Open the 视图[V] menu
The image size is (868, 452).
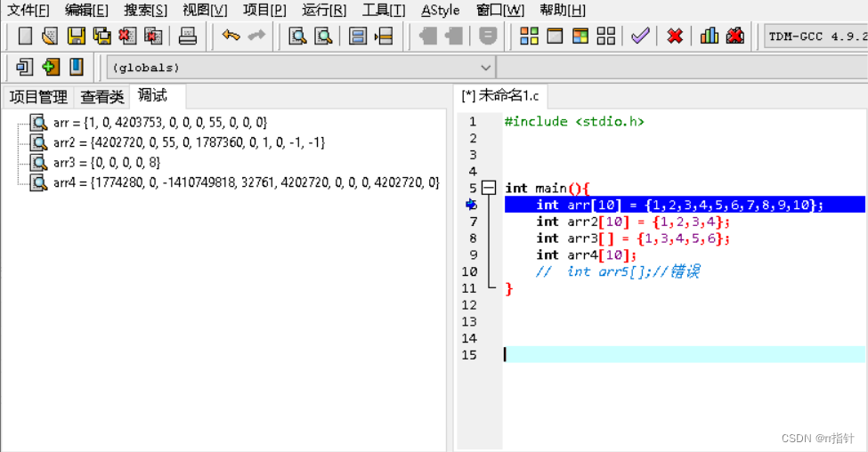pyautogui.click(x=204, y=10)
